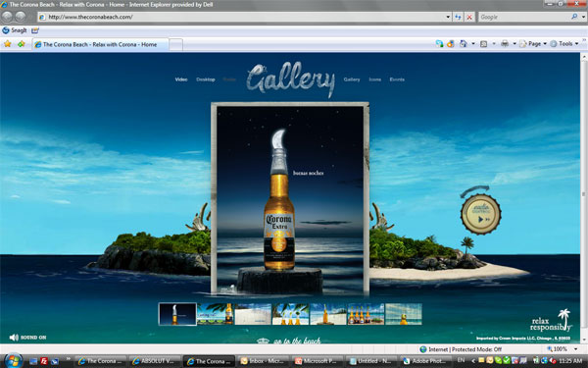The width and height of the screenshot is (588, 368).
Task: Switch to Microsoft PowerPoint taskbar window
Action: 318,361
